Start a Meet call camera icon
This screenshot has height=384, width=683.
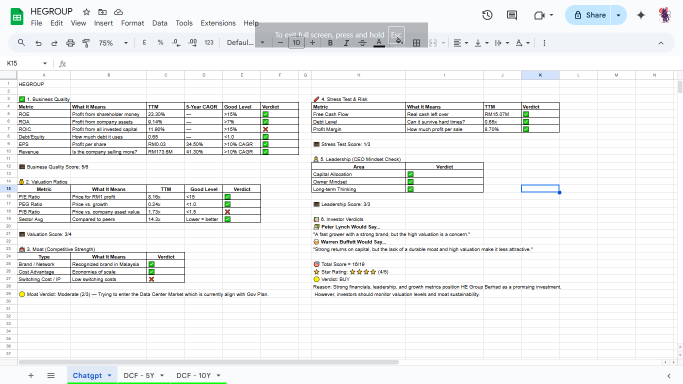[x=539, y=15]
